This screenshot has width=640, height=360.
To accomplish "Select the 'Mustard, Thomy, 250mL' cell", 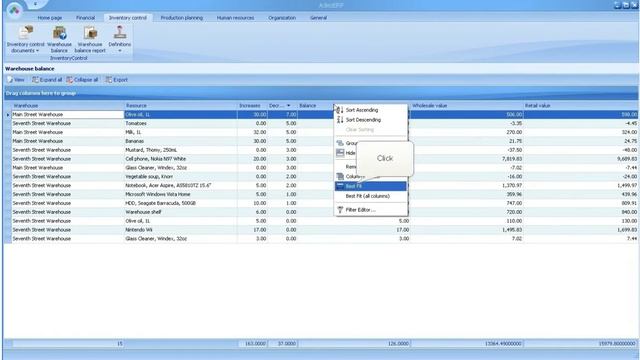I will pyautogui.click(x=181, y=150).
